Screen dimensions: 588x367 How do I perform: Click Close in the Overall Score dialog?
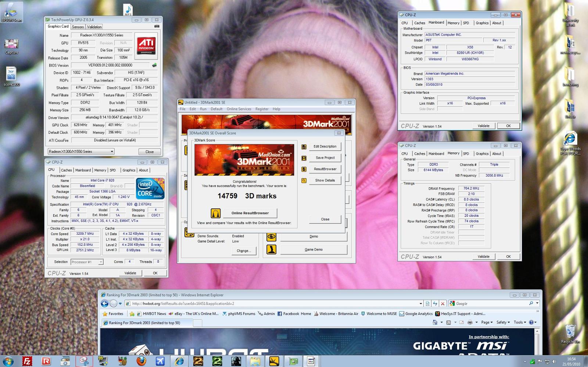click(325, 219)
